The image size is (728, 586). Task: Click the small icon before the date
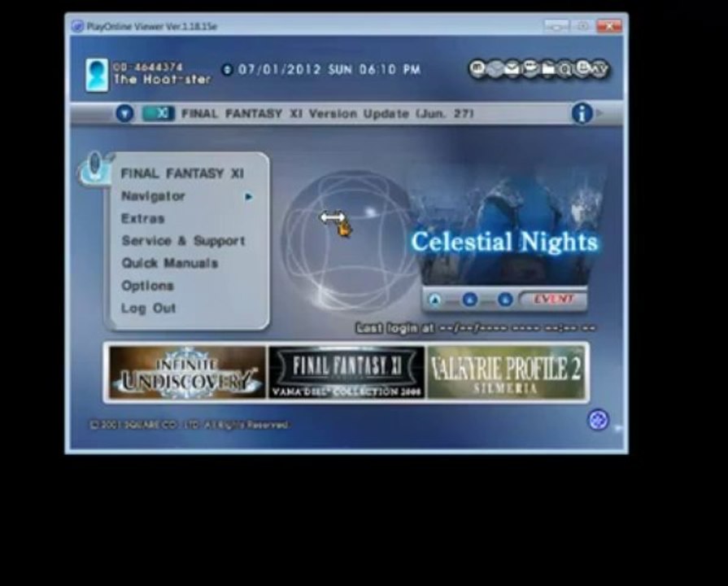pyautogui.click(x=227, y=70)
